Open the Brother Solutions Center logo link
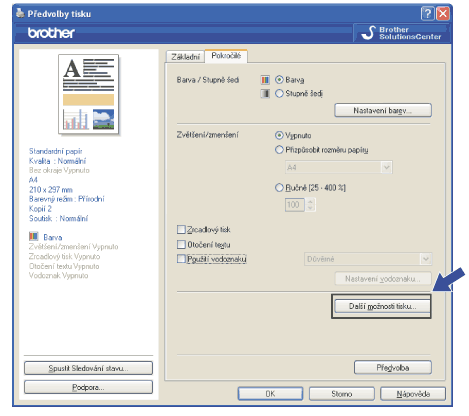The height and width of the screenshot is (416, 469). click(x=402, y=33)
